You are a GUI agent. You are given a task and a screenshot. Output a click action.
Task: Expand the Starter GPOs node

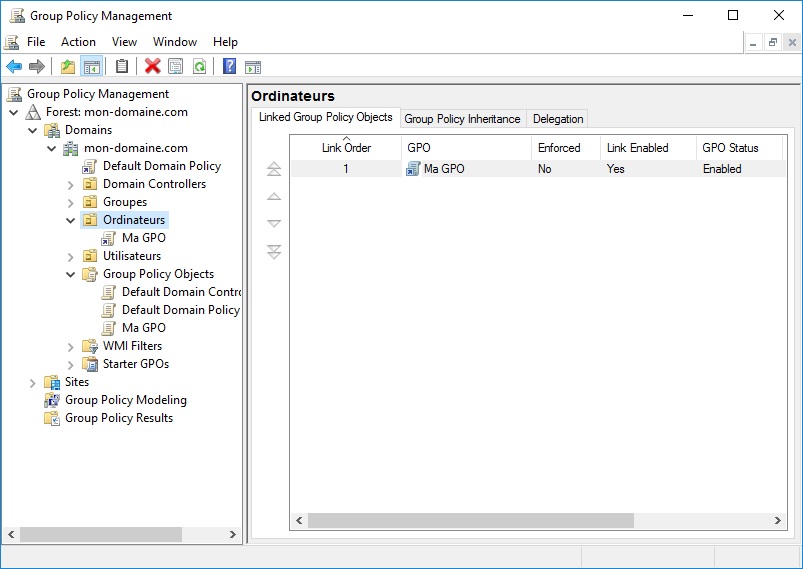[x=71, y=365]
